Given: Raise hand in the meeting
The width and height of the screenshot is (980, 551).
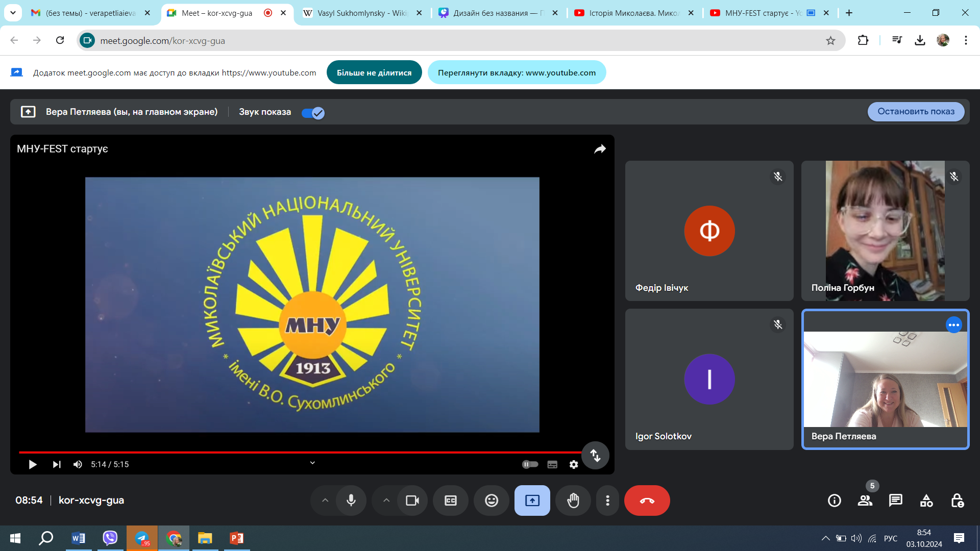Looking at the screenshot, I should (x=573, y=500).
